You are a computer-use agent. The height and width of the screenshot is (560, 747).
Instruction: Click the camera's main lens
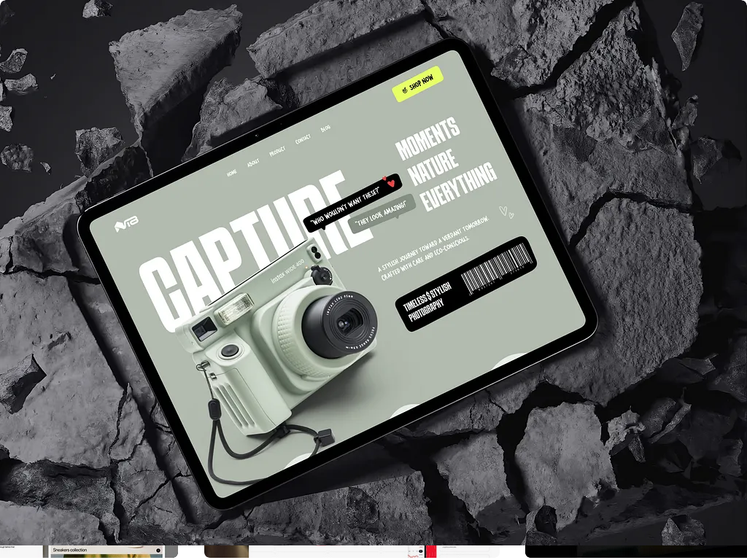coord(340,320)
